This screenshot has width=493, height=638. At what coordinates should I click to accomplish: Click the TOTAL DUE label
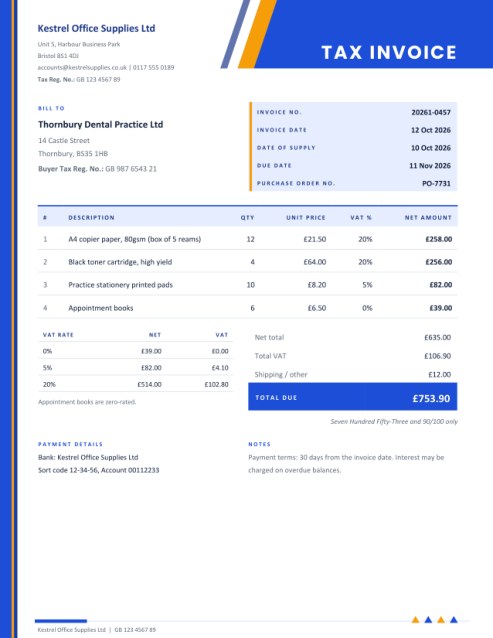pyautogui.click(x=276, y=398)
